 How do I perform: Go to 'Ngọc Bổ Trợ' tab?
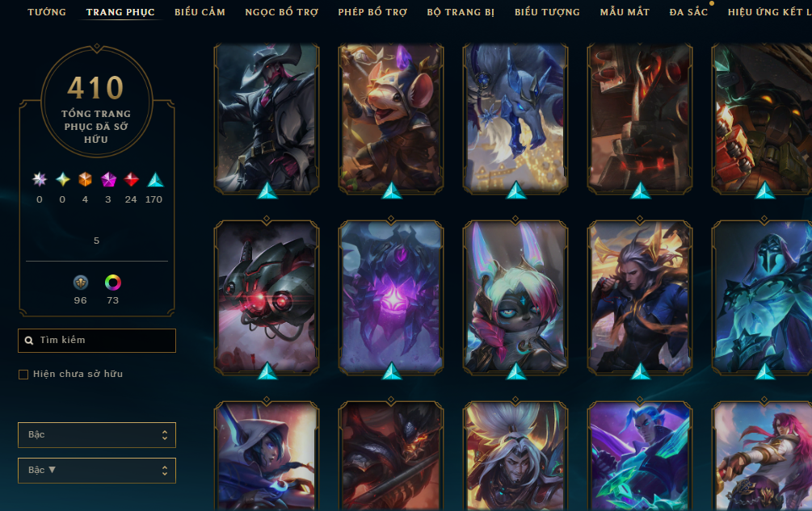point(282,12)
